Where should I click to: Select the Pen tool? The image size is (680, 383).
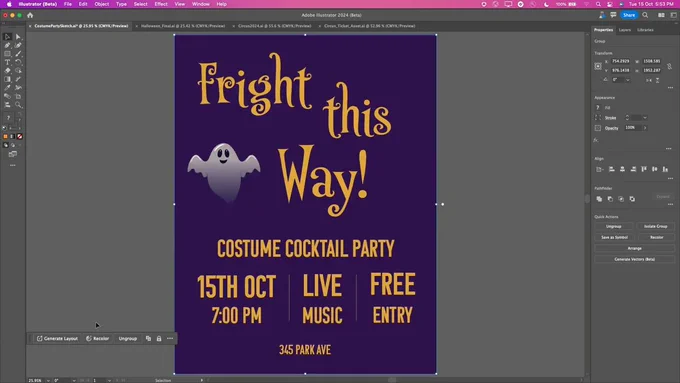click(7, 45)
